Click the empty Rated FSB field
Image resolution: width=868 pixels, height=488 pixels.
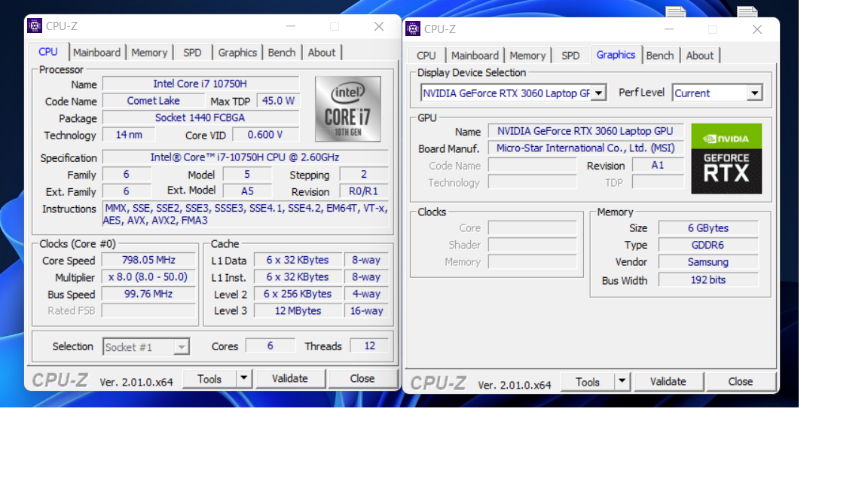tap(149, 311)
